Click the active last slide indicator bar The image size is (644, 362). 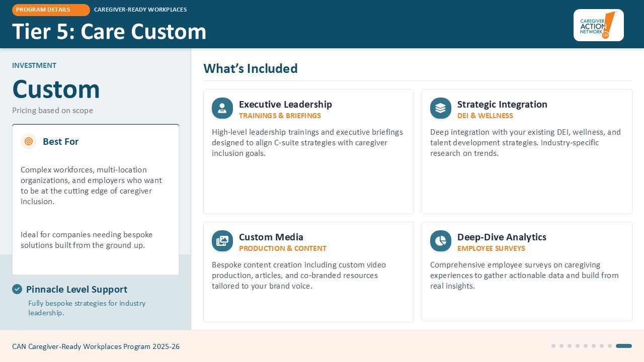pyautogui.click(x=623, y=346)
